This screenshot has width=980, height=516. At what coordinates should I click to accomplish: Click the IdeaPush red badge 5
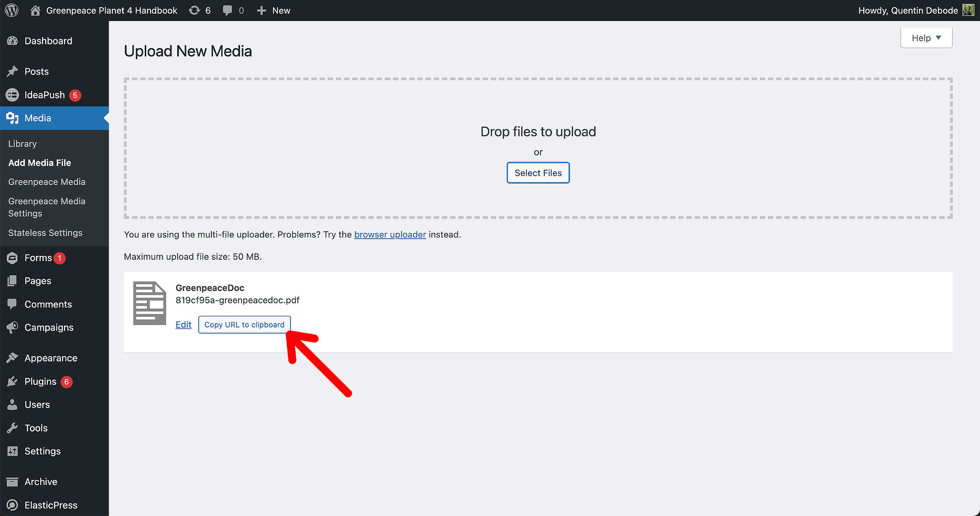[x=75, y=95]
